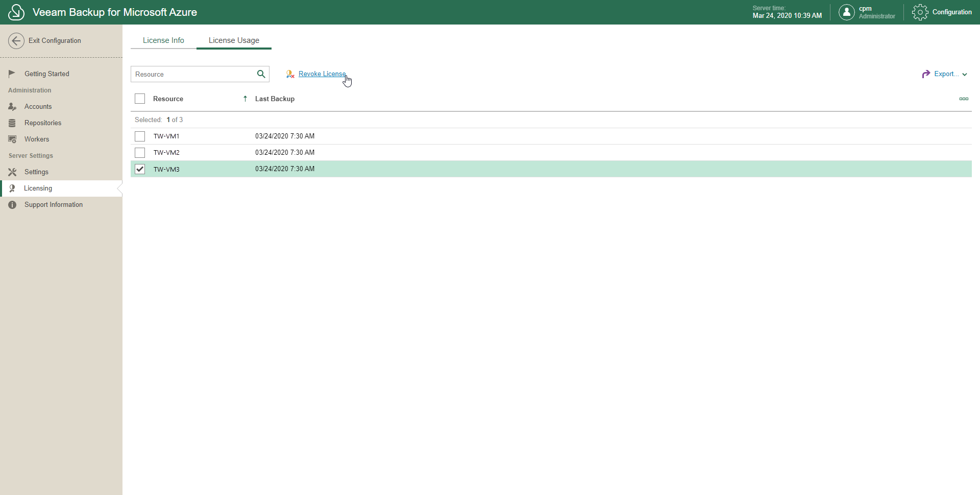Select the TW-VM1 resource name
This screenshot has width=980, height=495.
pyautogui.click(x=166, y=136)
